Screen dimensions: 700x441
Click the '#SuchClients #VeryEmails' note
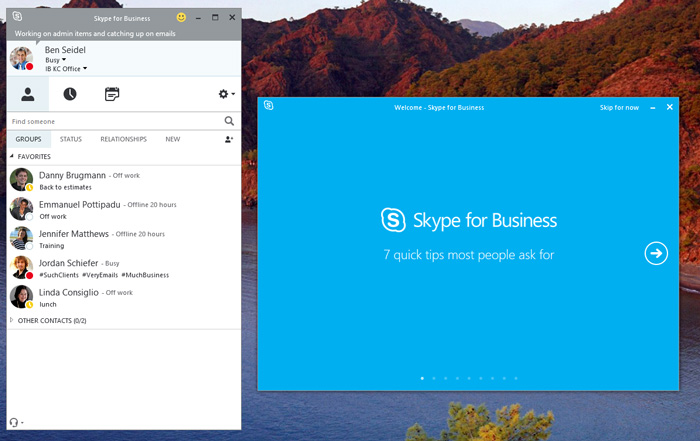[104, 275]
